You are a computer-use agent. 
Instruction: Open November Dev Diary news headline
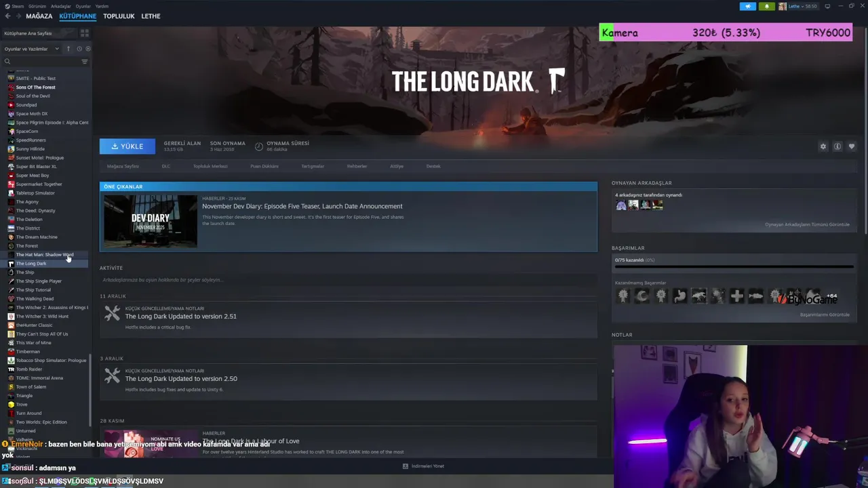[x=302, y=206]
